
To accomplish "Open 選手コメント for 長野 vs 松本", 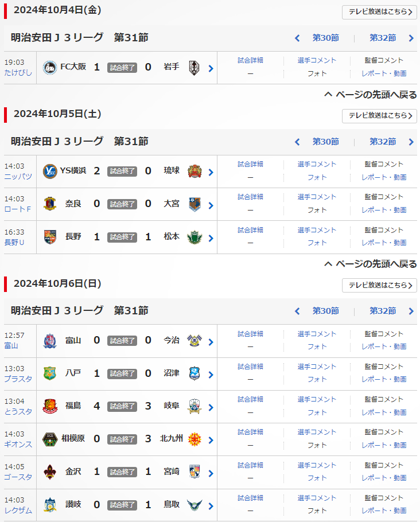I will [317, 230].
